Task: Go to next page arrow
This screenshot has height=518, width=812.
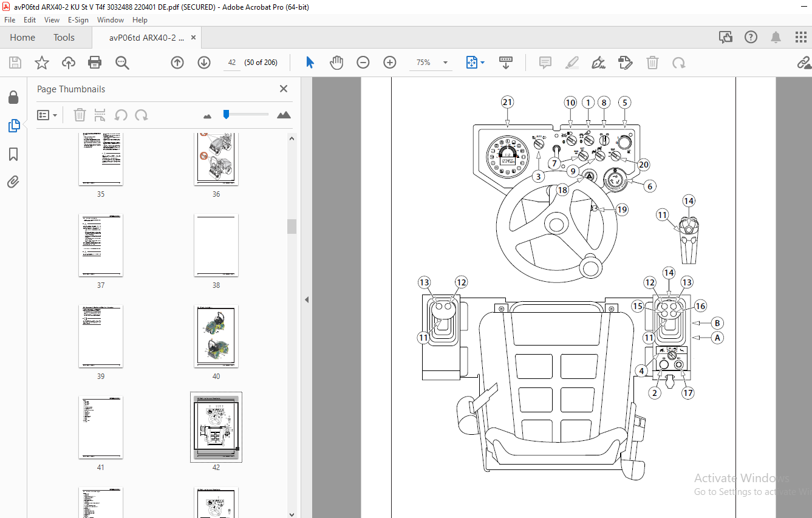Action: click(204, 63)
